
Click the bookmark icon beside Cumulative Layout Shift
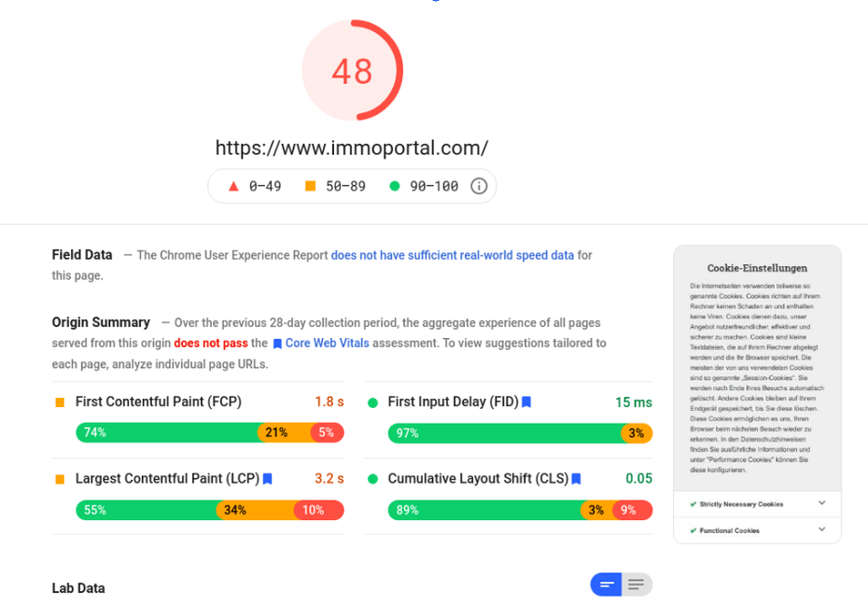click(576, 479)
